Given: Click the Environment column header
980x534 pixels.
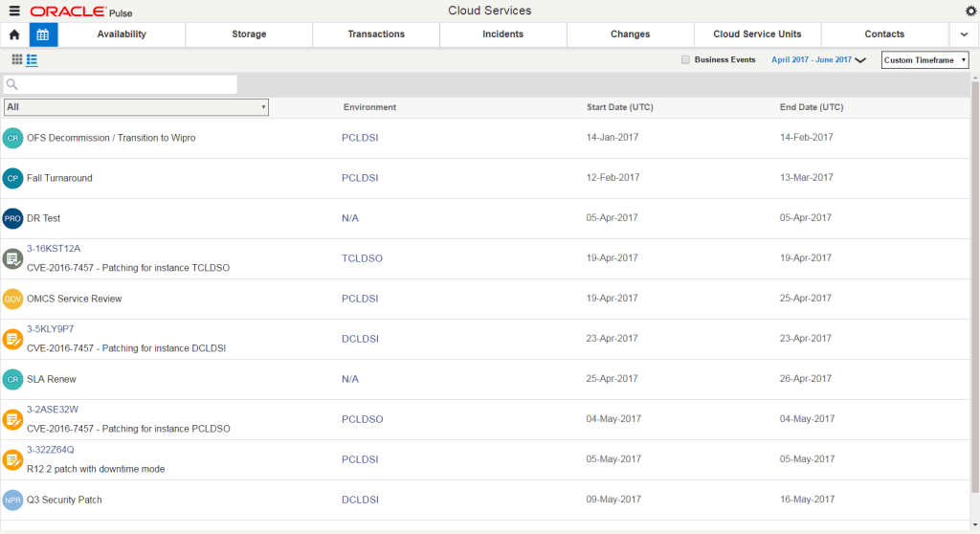Looking at the screenshot, I should pos(369,107).
